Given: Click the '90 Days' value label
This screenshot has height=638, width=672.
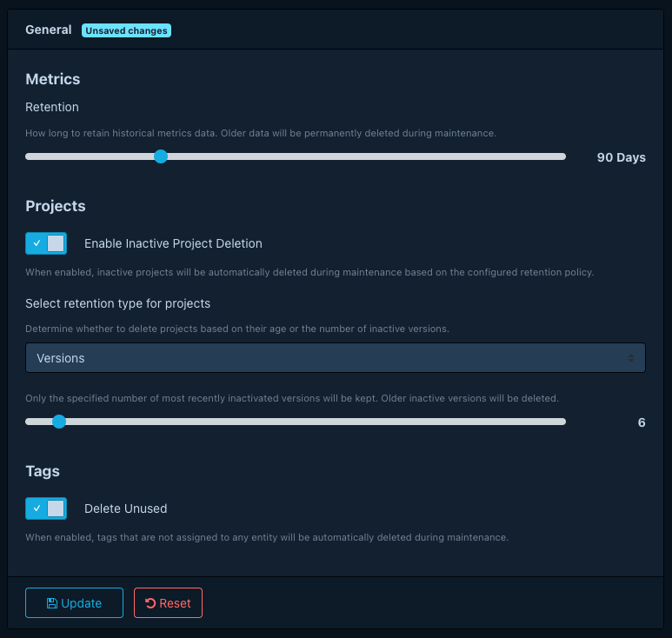Looking at the screenshot, I should (x=621, y=157).
